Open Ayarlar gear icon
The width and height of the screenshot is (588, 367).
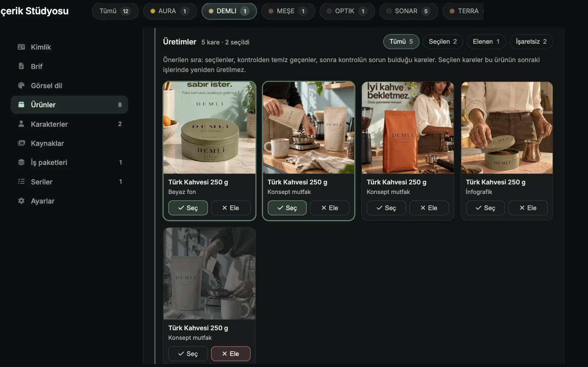(x=21, y=201)
